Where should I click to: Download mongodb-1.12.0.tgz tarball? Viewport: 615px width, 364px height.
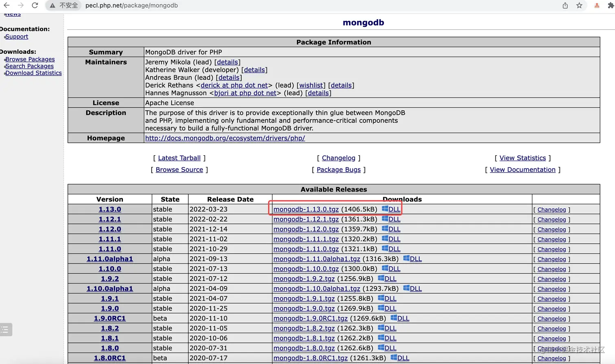pyautogui.click(x=306, y=229)
